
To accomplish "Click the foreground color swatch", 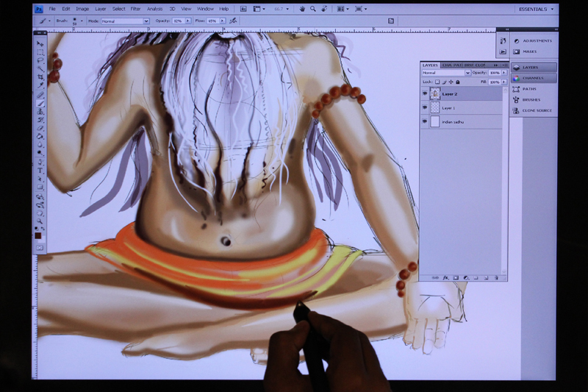I will [38, 235].
